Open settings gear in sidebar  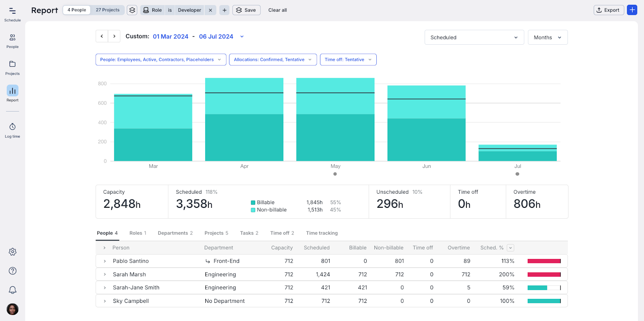(12, 252)
